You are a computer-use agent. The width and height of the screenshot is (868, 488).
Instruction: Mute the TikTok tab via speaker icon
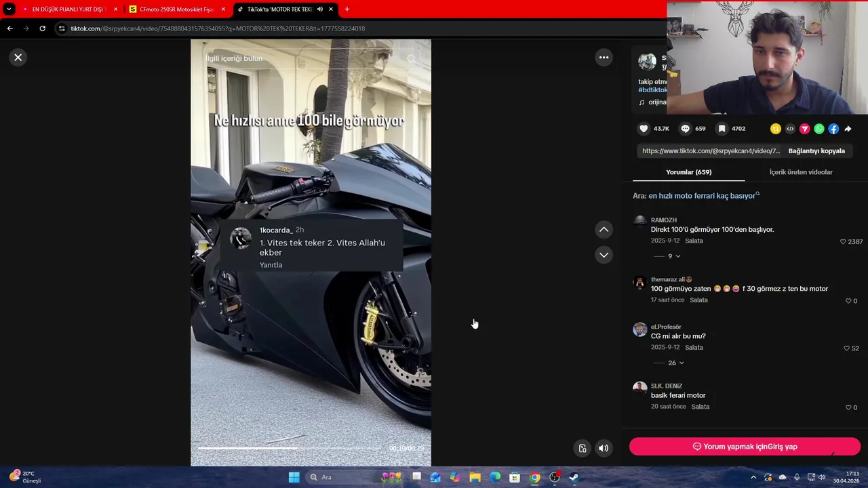tap(320, 9)
